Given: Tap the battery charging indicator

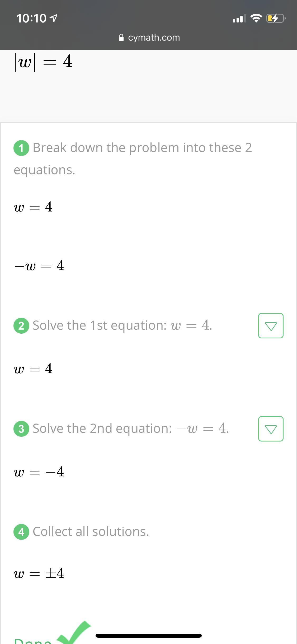Looking at the screenshot, I should click(276, 18).
